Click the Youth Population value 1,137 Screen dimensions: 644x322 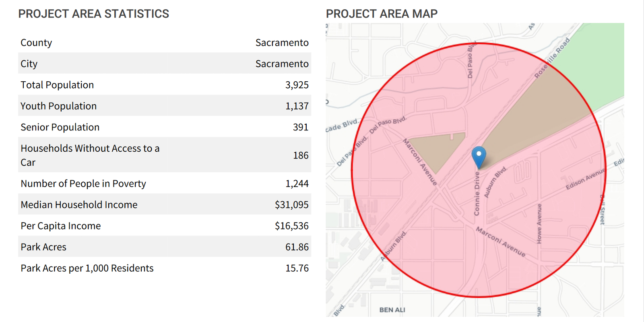coord(297,106)
